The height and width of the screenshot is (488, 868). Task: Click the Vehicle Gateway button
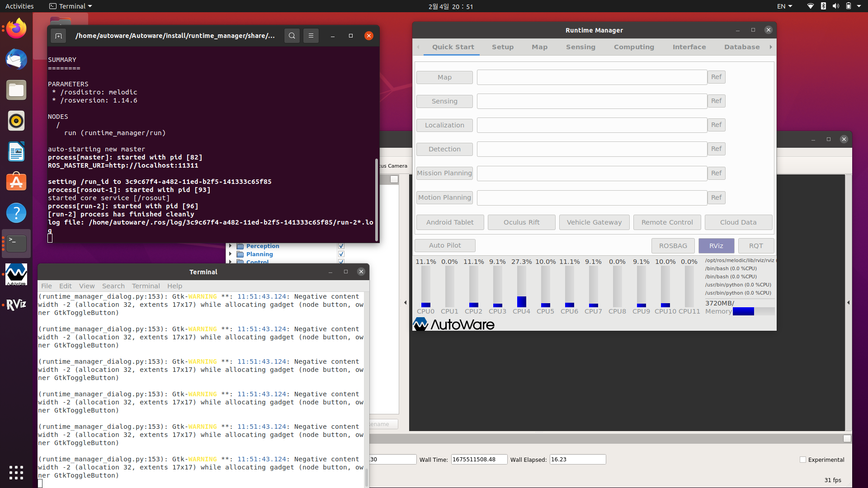point(594,222)
